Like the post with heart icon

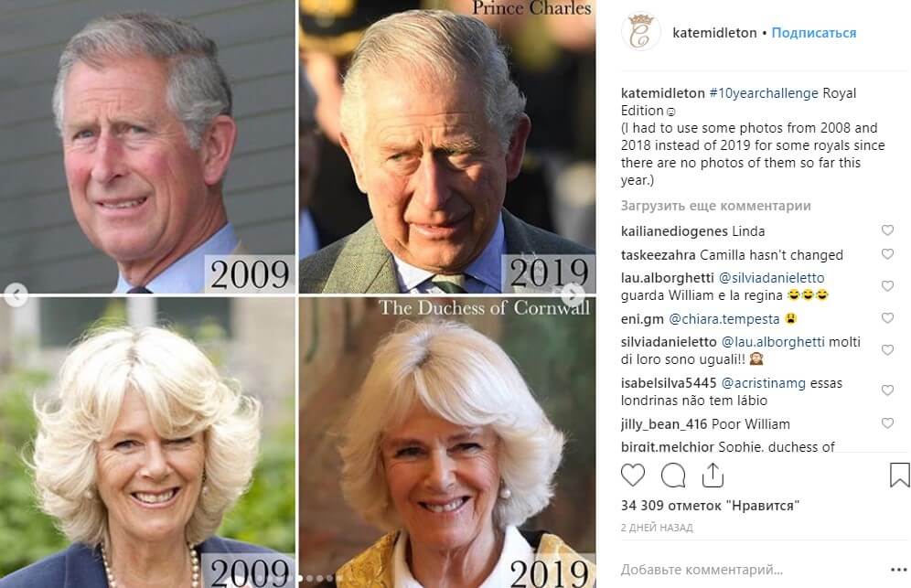633,476
